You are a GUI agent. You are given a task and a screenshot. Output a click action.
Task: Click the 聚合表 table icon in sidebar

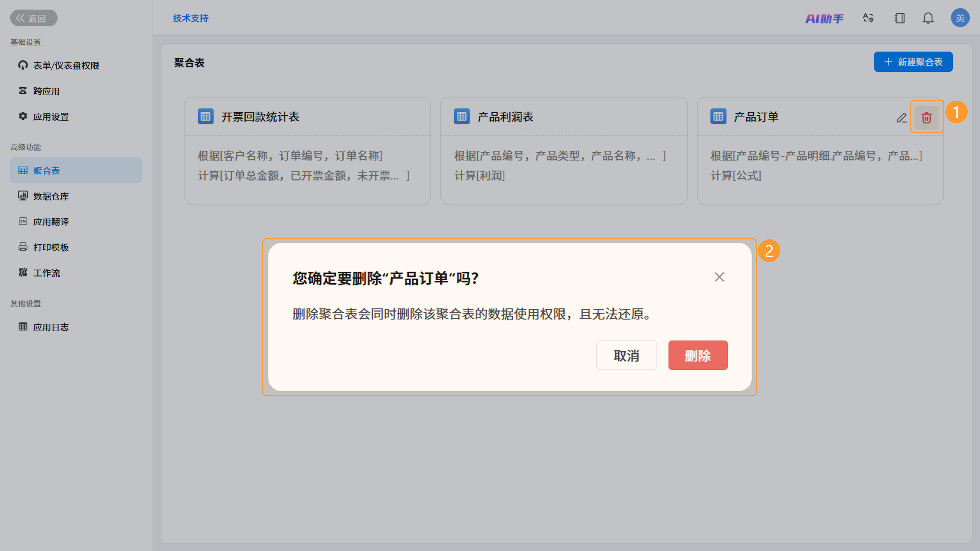point(23,170)
